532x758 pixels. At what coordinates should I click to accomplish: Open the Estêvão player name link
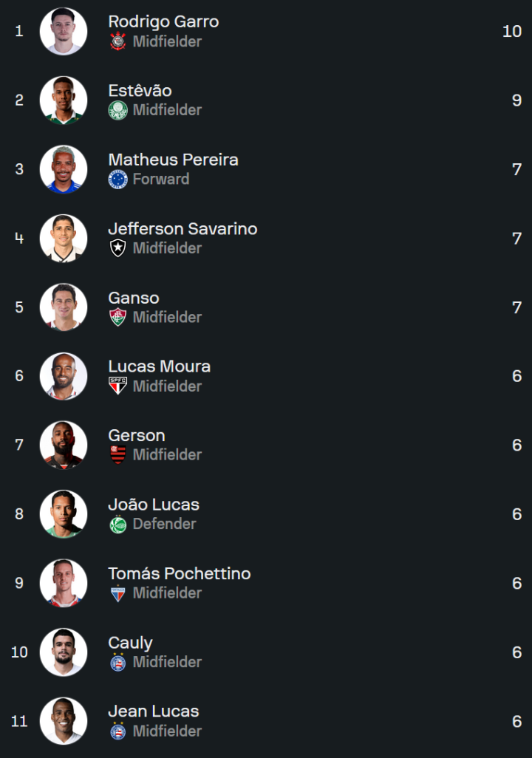140,91
